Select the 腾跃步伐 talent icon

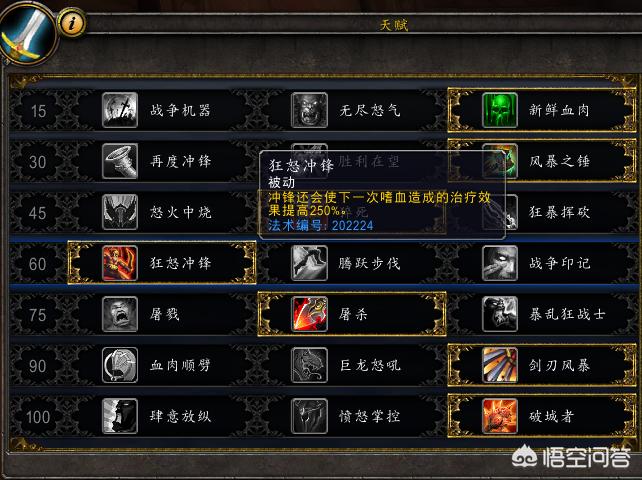click(309, 263)
